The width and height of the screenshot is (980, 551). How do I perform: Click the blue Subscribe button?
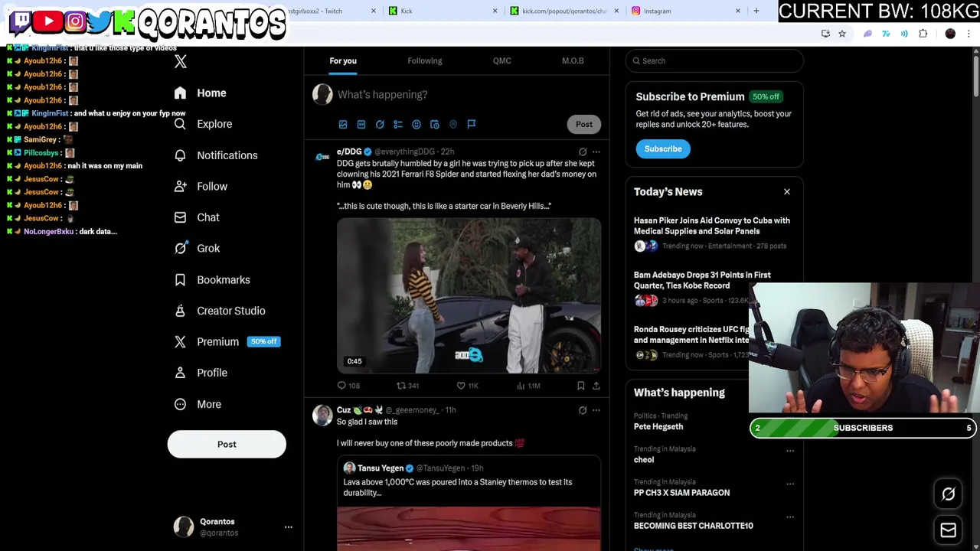pos(663,149)
